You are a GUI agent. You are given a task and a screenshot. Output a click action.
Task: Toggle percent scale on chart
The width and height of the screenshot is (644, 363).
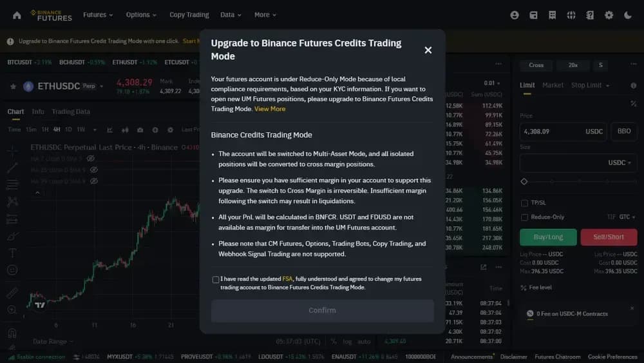tap(334, 341)
